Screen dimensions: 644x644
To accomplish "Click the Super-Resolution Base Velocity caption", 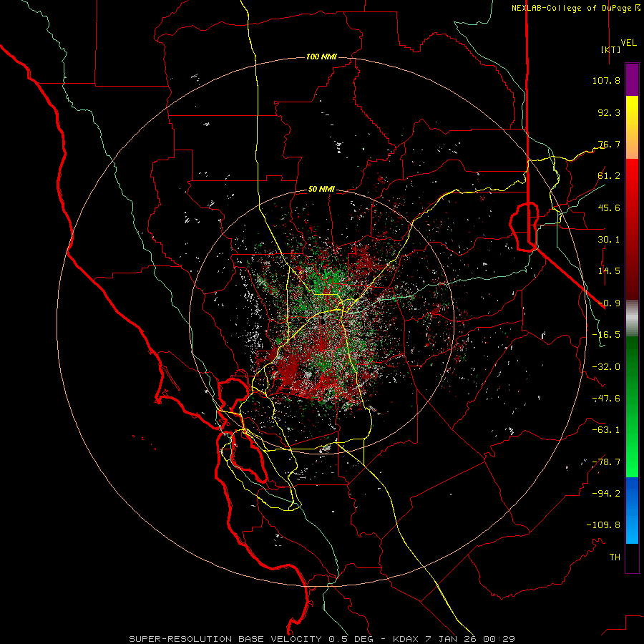I will click(x=322, y=639).
